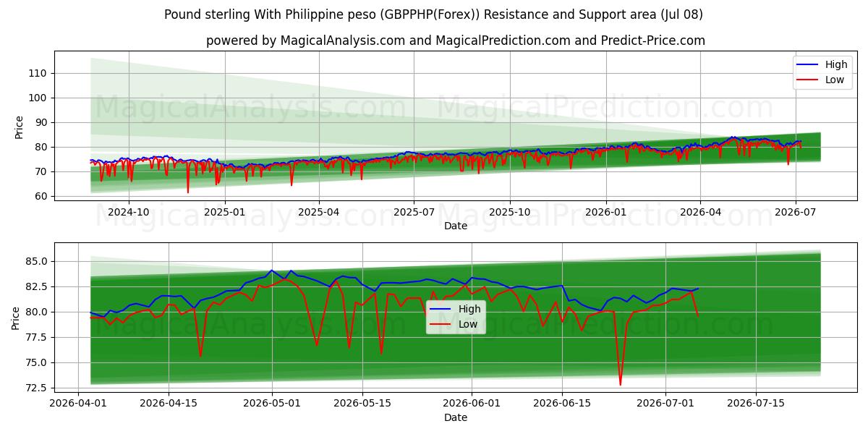Click the '2026-05-01' date tick
Image resolution: width=868 pixels, height=434 pixels.
pyautogui.click(x=273, y=404)
